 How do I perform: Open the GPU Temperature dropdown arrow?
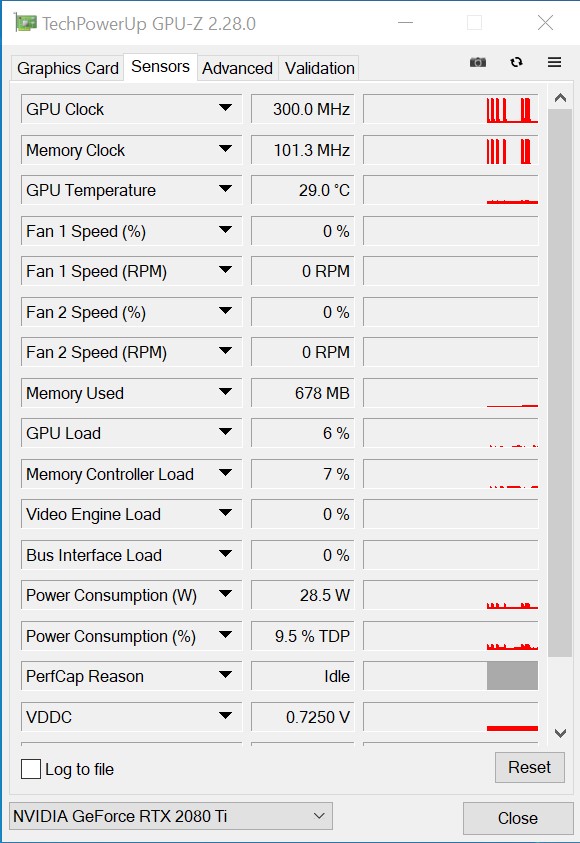(x=225, y=189)
